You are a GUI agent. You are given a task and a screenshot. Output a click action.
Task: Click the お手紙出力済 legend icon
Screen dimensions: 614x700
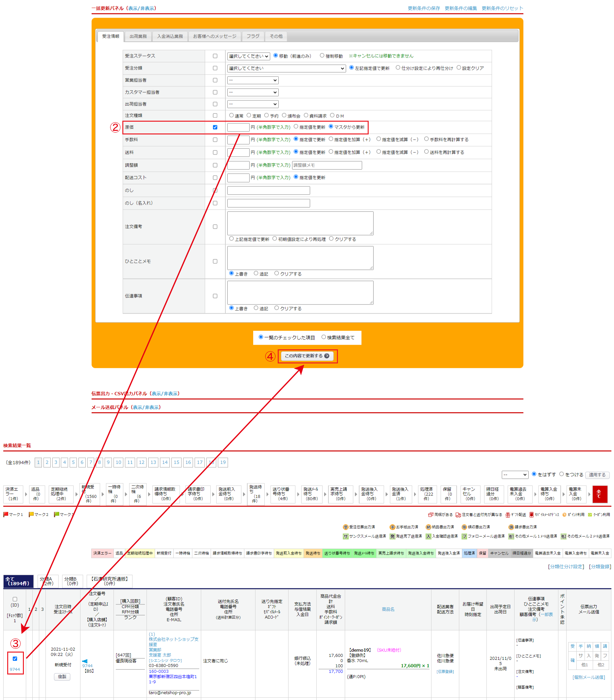pos(393,527)
